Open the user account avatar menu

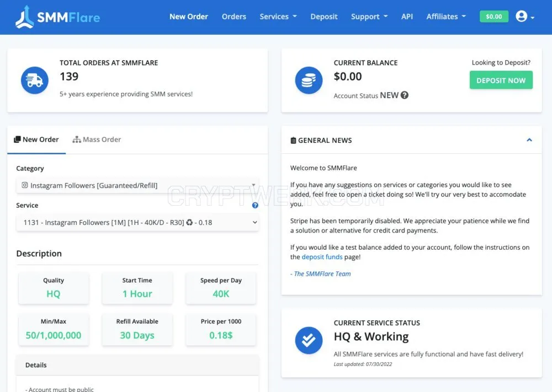[524, 16]
